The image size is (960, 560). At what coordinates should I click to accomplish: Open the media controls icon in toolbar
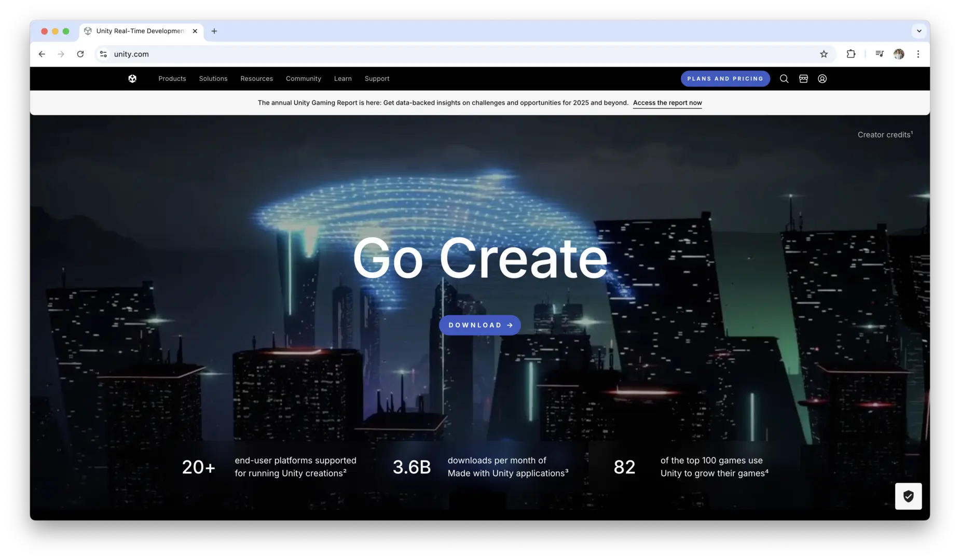(880, 54)
